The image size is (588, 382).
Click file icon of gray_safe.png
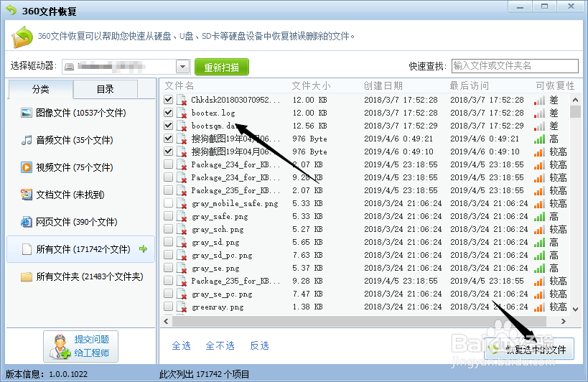(x=182, y=217)
